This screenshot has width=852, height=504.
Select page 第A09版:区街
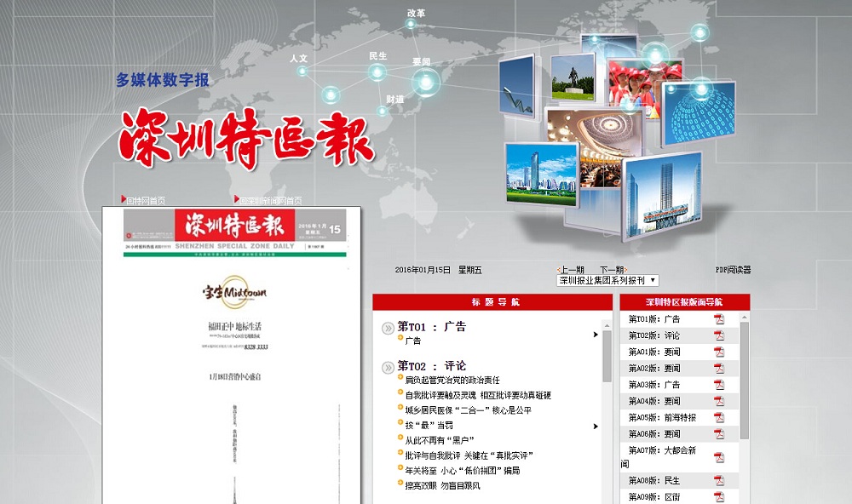654,497
